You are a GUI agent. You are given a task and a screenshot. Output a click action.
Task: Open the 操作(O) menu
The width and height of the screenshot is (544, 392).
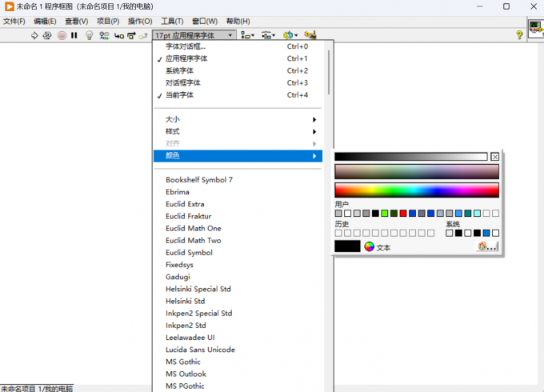pos(140,22)
